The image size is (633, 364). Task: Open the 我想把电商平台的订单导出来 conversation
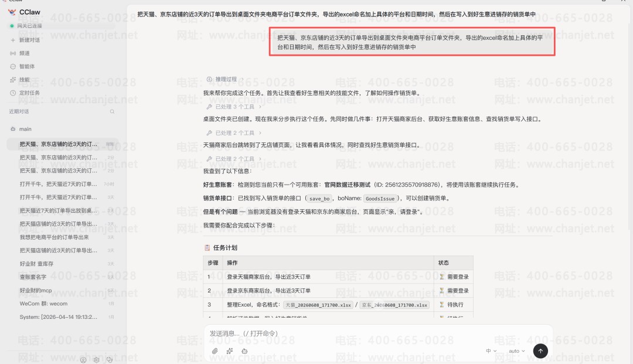click(63, 237)
